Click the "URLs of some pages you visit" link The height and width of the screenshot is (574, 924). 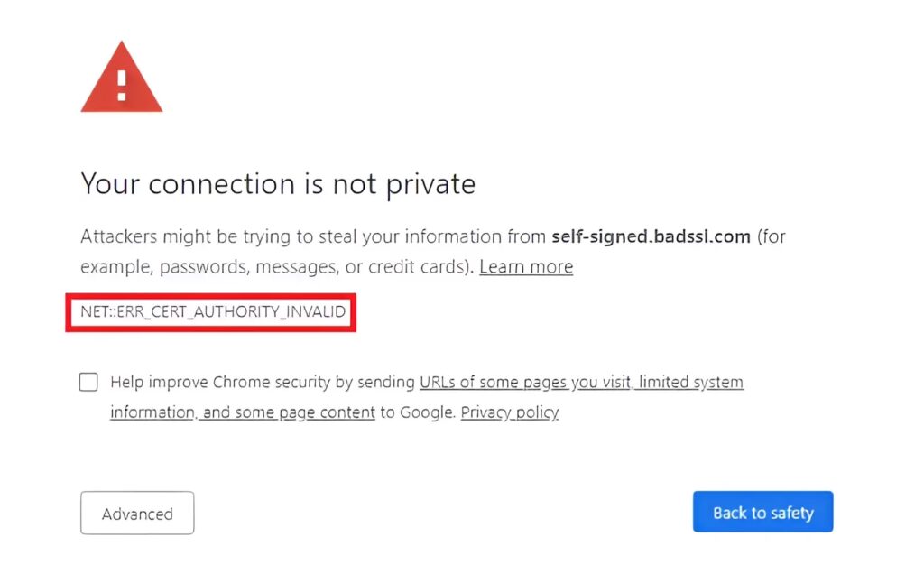tap(525, 382)
